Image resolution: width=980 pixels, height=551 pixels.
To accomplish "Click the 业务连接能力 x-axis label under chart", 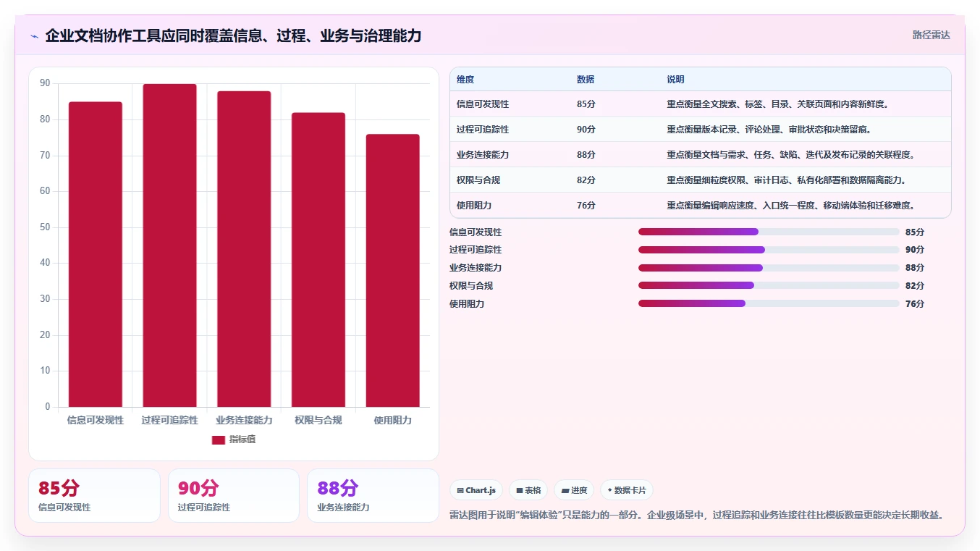I will [x=244, y=420].
